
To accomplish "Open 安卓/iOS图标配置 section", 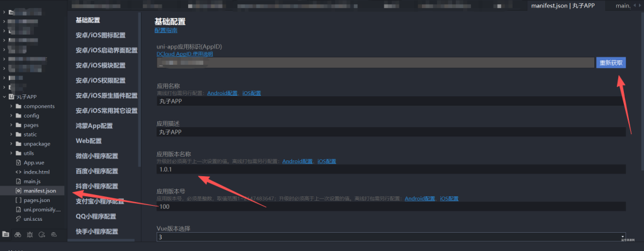I will [101, 35].
